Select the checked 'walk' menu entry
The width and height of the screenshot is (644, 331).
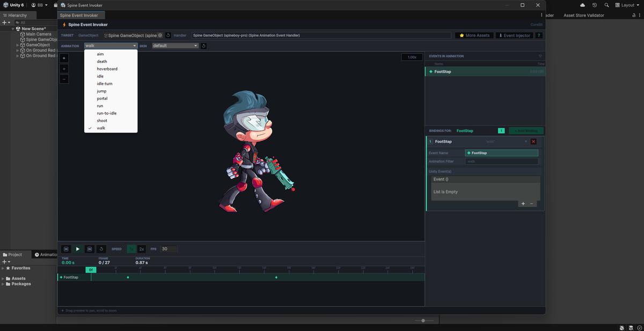(111, 128)
